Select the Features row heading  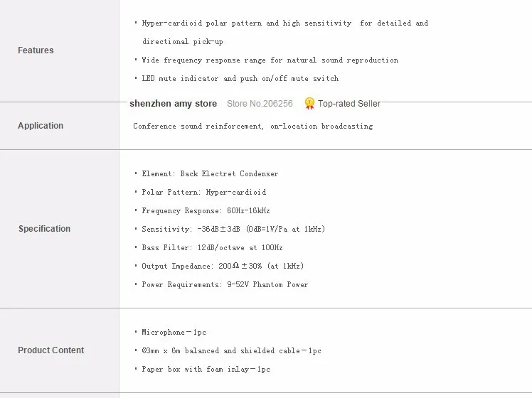(x=36, y=50)
